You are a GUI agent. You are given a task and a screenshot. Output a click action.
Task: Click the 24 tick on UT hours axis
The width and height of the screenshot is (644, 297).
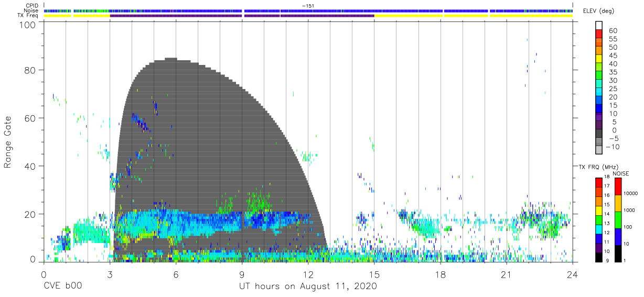(573, 275)
